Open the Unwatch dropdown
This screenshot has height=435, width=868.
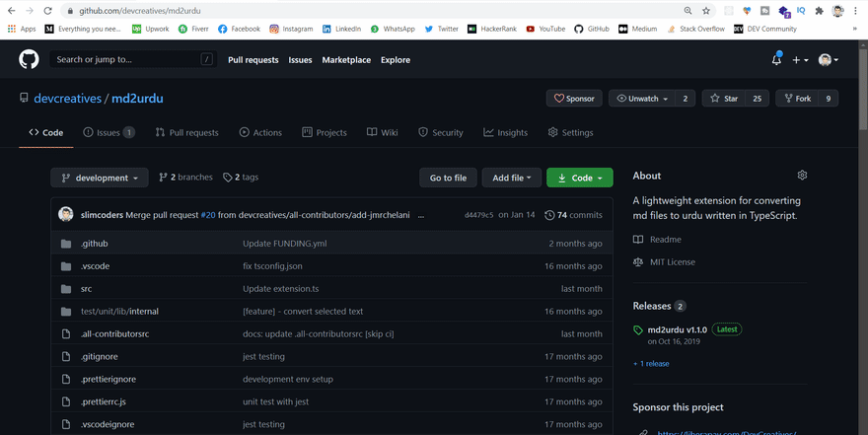pos(642,98)
